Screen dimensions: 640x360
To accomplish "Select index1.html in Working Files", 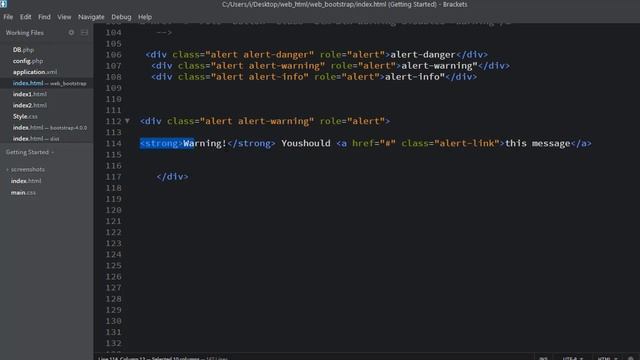I will click(x=29, y=94).
